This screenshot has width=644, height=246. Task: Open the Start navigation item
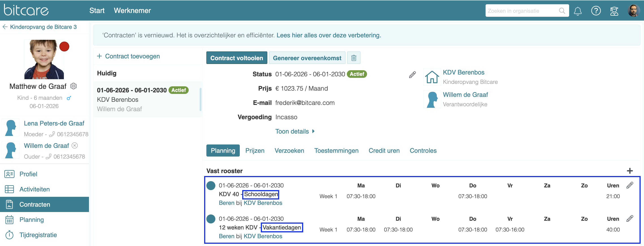[x=97, y=11]
